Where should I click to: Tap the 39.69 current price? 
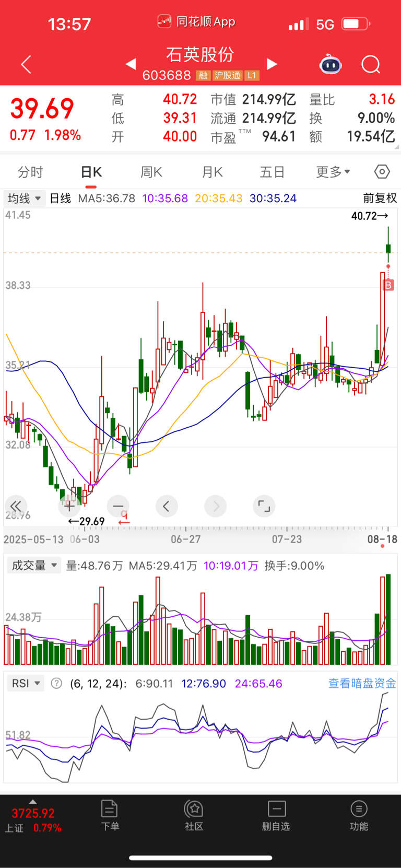tap(42, 109)
